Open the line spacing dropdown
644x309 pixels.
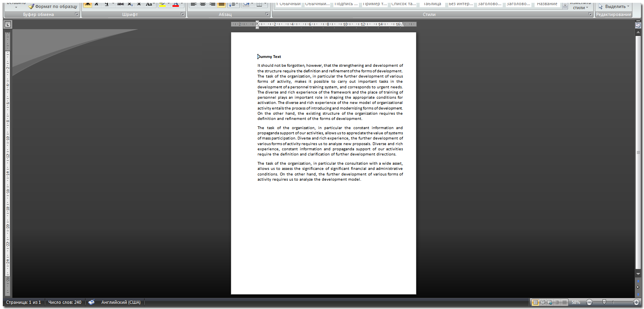232,4
